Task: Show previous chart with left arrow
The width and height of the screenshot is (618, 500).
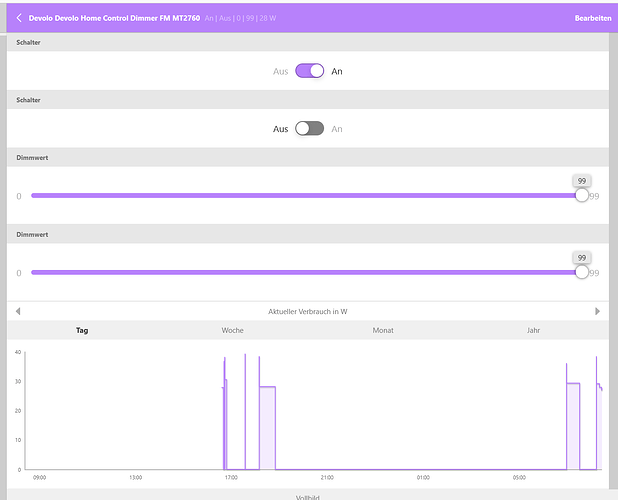Action: tap(17, 311)
